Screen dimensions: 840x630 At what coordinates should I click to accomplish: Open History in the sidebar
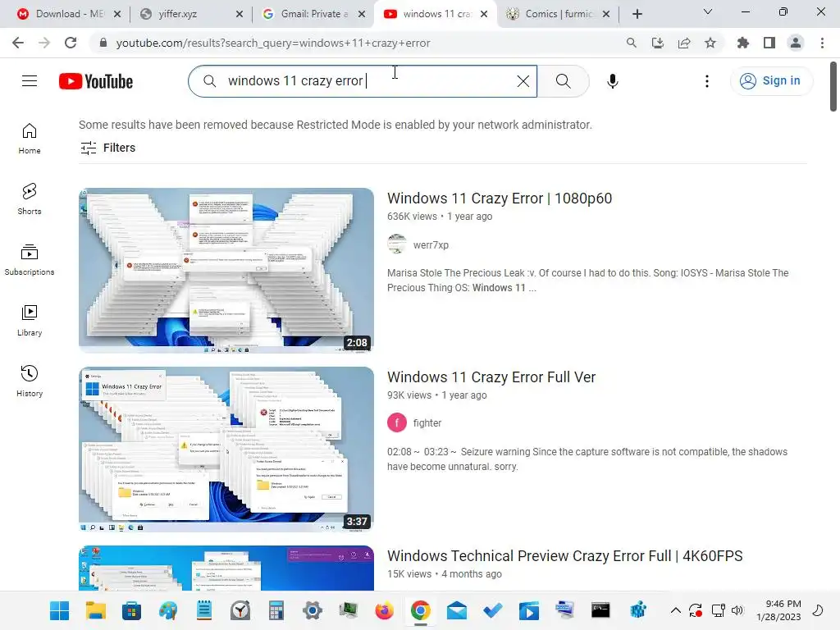click(x=30, y=381)
